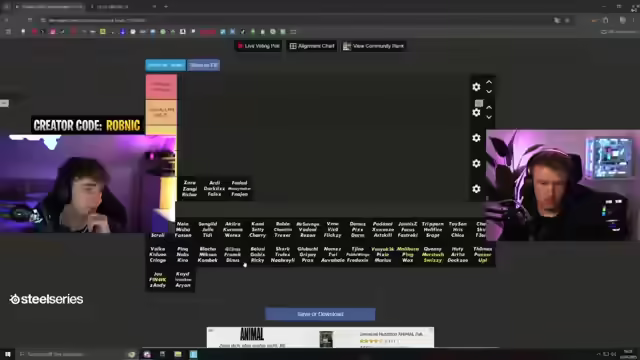Viewport: 640px width, 360px height.
Task: Open settings gear for the fourth tier row
Action: point(476,164)
